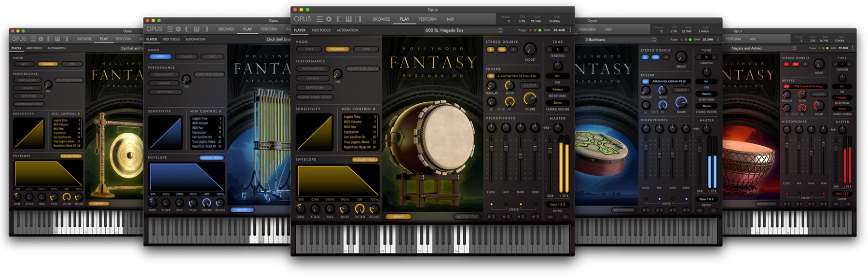
Task: Click the Master Pan knob
Action: (x=558, y=128)
